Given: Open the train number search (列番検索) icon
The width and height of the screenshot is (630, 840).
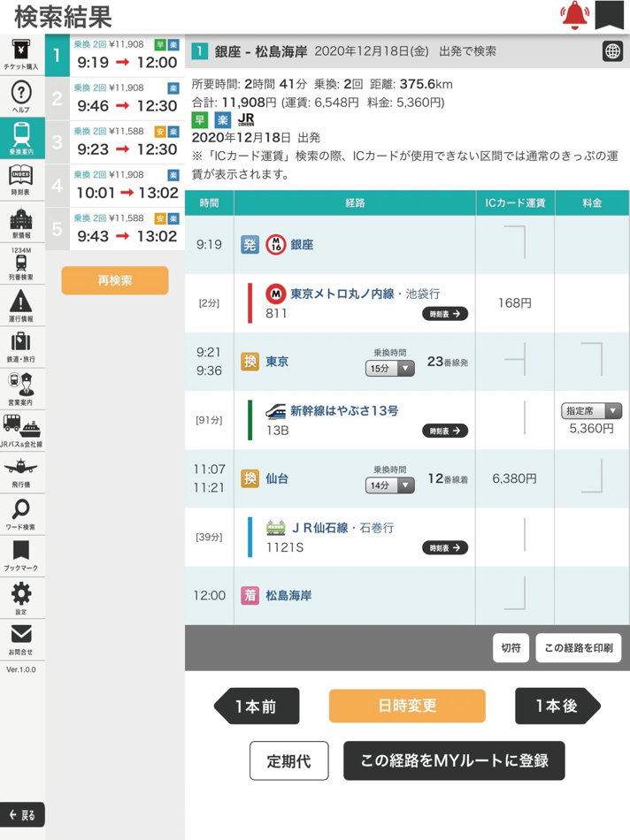Looking at the screenshot, I should [x=21, y=263].
